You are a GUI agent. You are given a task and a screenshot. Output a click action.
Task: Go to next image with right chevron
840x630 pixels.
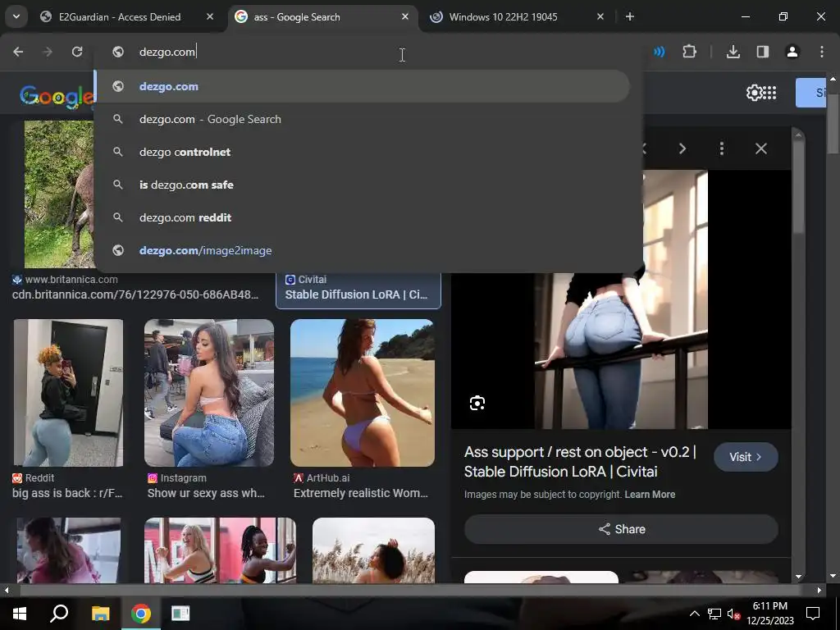[x=682, y=148]
